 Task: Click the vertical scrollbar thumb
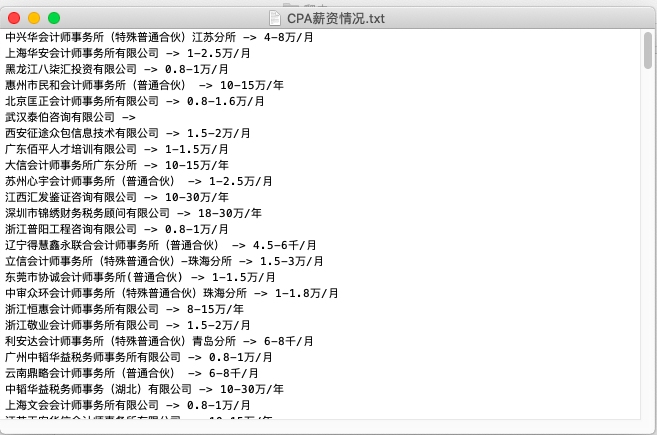(x=648, y=50)
